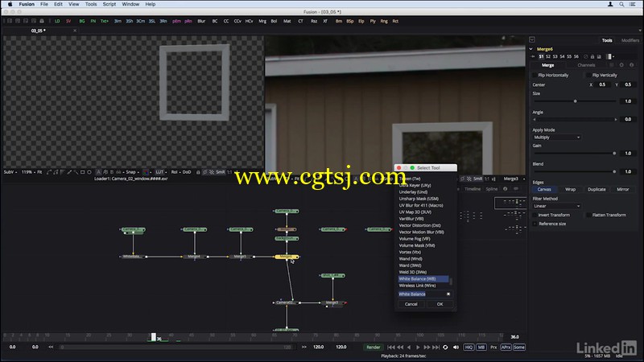
Task: Open the Tools menu
Action: tap(91, 4)
